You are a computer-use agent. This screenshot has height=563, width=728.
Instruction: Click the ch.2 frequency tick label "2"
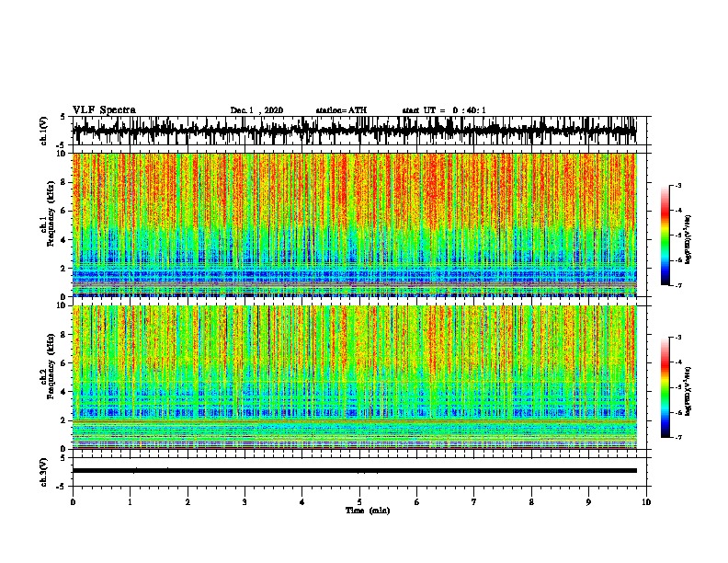(x=63, y=420)
